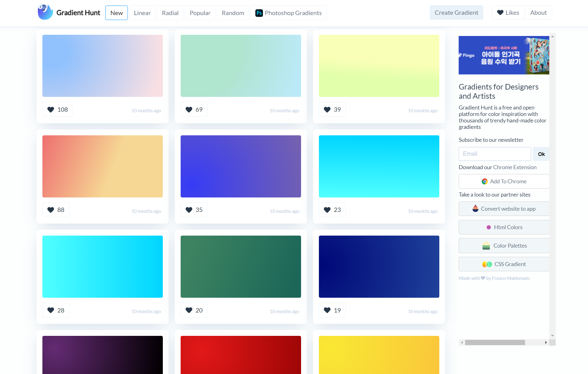Click the 'Gradients for Designers and Artists' heading
The height and width of the screenshot is (374, 588).
[x=499, y=91]
